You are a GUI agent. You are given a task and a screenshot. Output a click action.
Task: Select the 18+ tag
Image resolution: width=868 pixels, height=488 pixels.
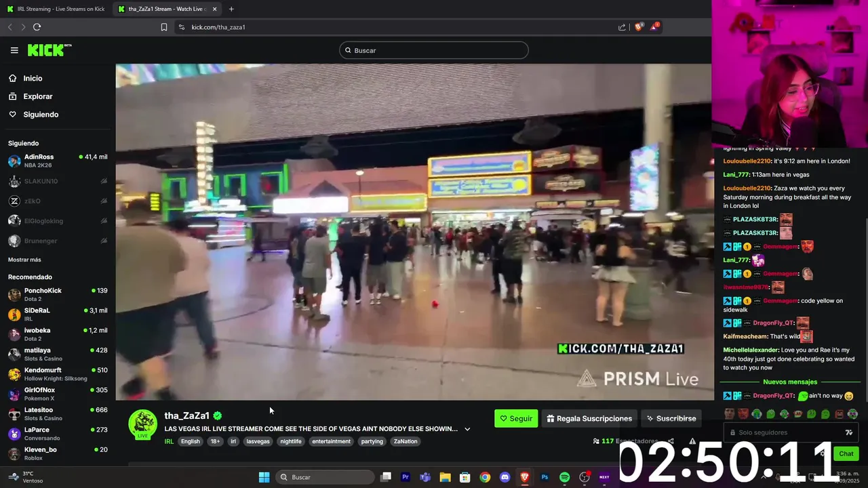click(215, 441)
